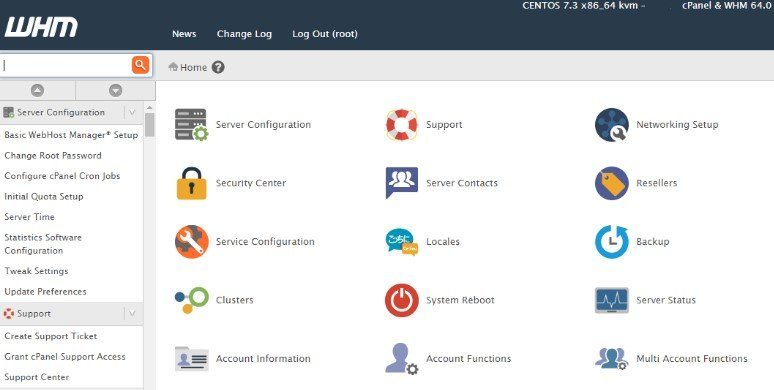The width and height of the screenshot is (774, 390).
Task: Open Support Center in sidebar
Action: (x=37, y=377)
